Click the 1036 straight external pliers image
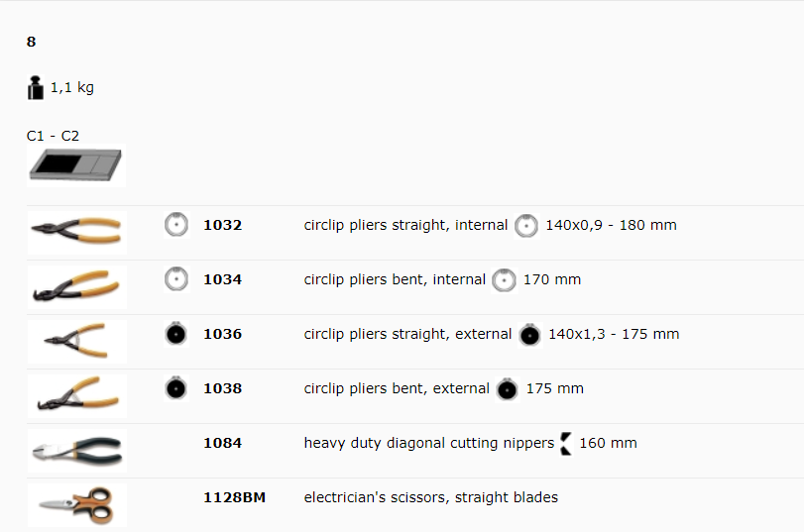The image size is (804, 532). 77,342
